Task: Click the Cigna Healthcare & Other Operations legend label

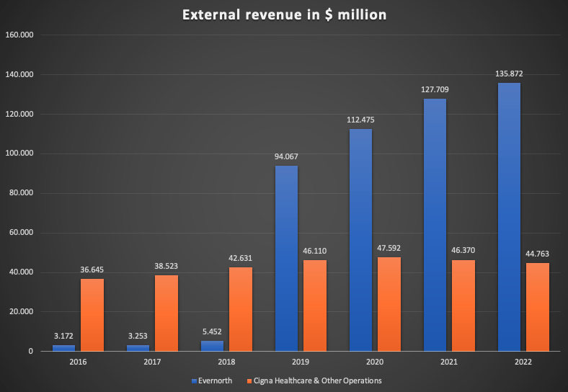Action: 318,380
